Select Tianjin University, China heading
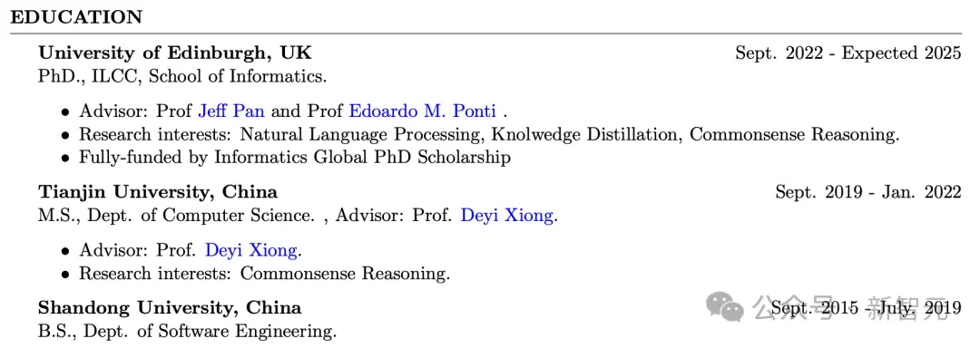Image resolution: width=980 pixels, height=348 pixels. [x=158, y=192]
